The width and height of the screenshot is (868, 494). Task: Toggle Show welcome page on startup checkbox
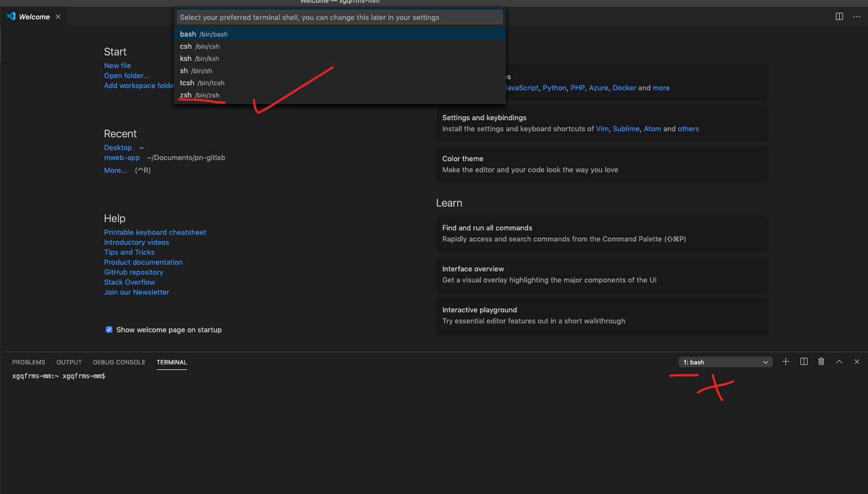(109, 330)
